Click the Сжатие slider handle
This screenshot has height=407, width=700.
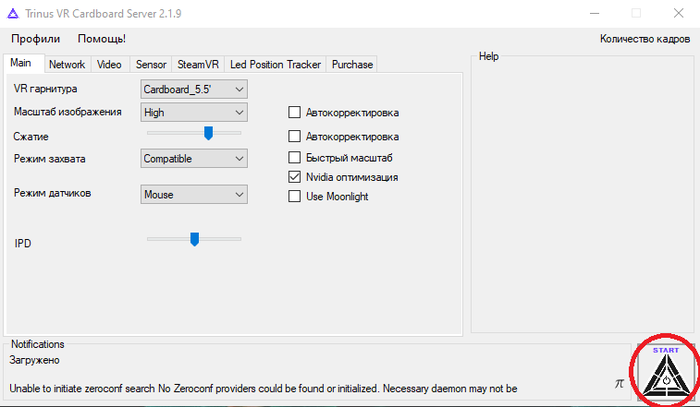click(209, 133)
